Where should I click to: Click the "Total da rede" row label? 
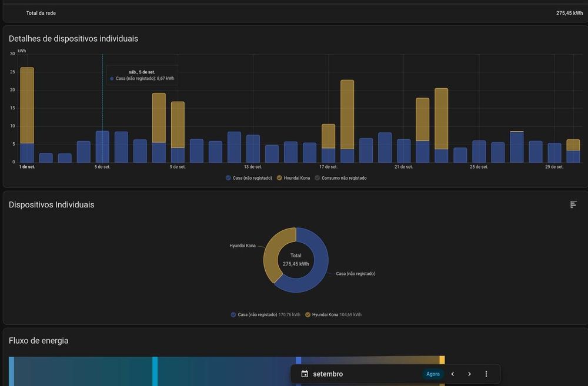[x=41, y=13]
